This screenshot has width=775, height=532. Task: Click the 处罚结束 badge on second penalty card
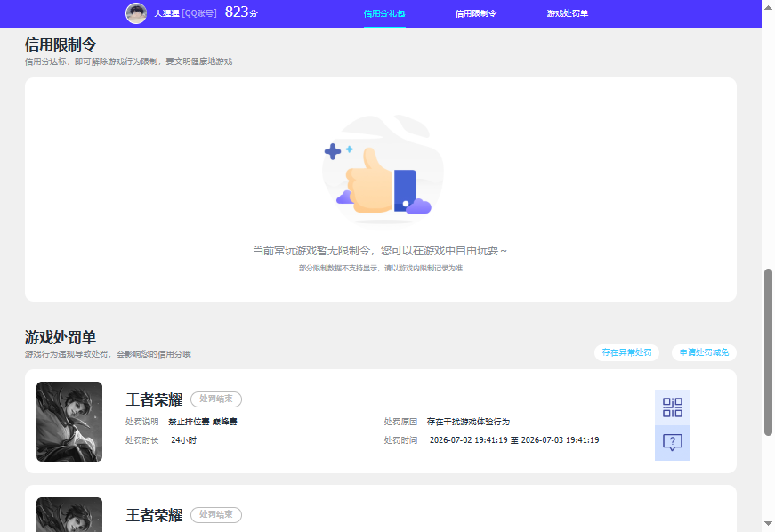pos(216,515)
